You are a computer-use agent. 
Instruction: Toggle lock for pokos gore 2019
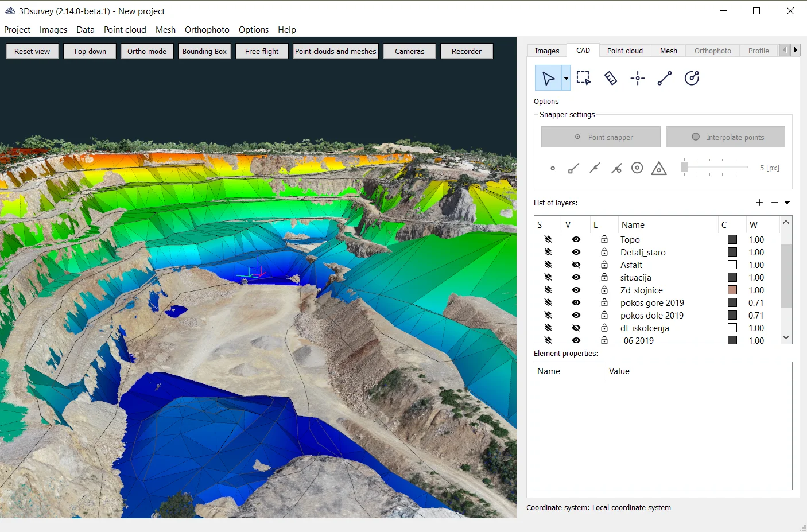click(x=604, y=302)
